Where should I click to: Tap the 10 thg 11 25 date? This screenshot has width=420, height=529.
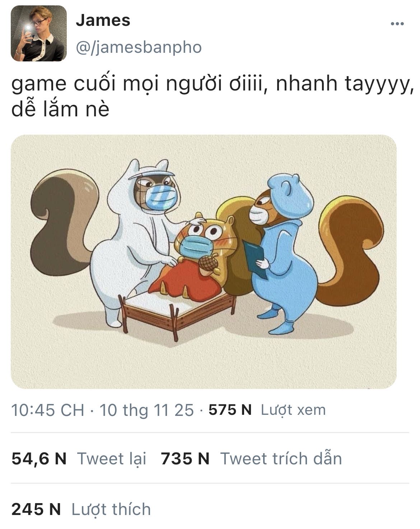pyautogui.click(x=146, y=410)
